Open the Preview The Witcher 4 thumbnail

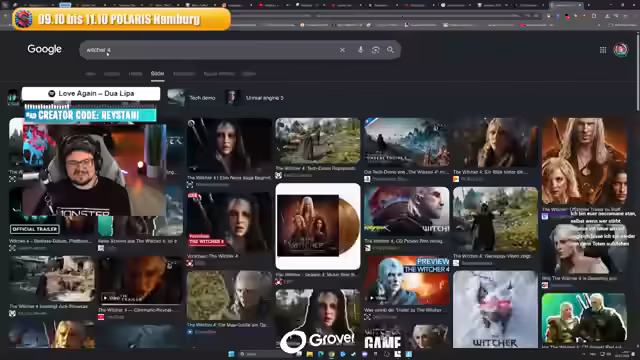point(407,280)
